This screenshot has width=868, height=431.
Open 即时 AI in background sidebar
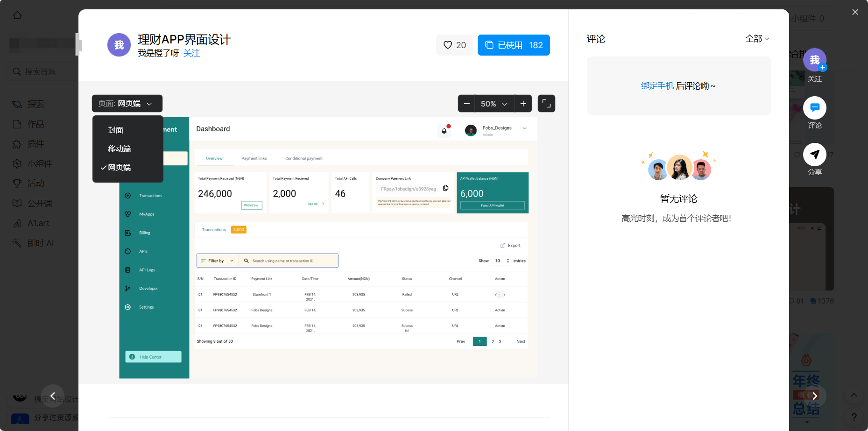(x=34, y=243)
